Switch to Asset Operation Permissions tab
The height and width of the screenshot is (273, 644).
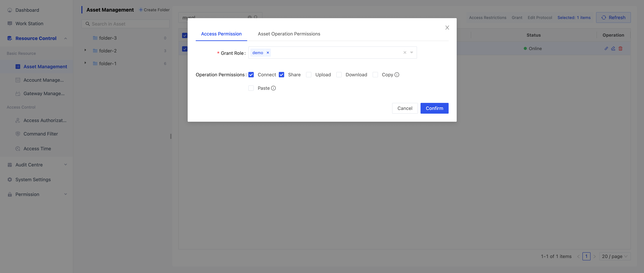289,34
